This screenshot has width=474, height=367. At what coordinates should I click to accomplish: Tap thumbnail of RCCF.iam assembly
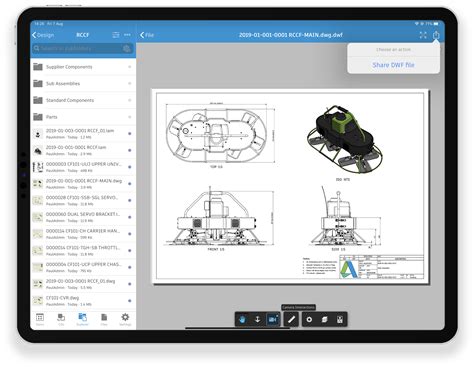(x=38, y=151)
